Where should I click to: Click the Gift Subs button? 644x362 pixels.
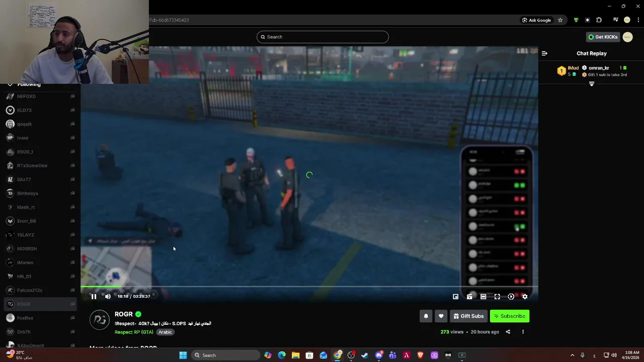pos(468,316)
